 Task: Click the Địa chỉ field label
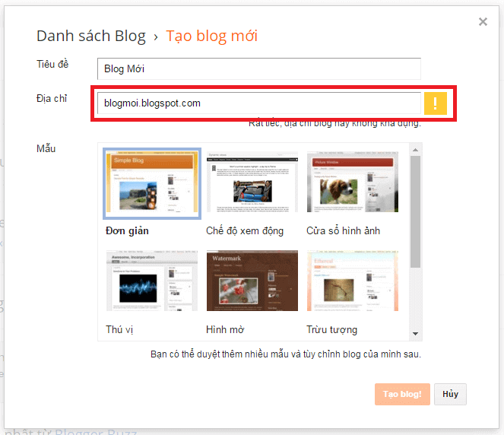tap(52, 98)
